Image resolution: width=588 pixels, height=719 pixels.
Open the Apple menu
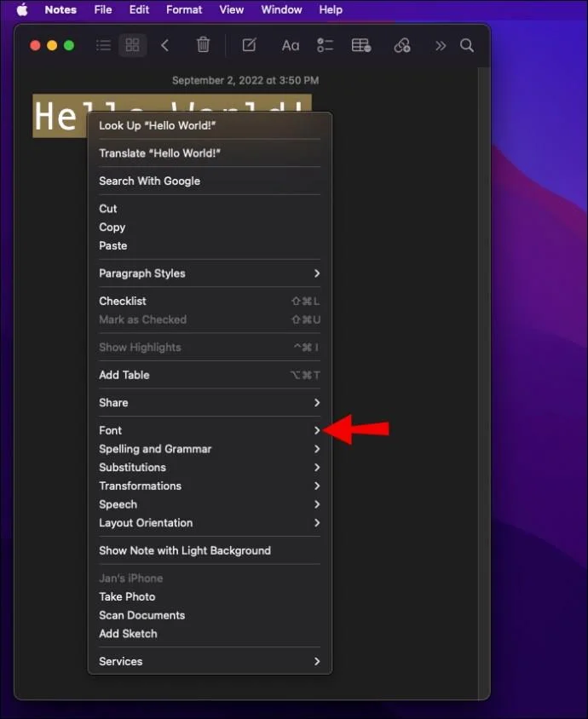click(x=22, y=9)
